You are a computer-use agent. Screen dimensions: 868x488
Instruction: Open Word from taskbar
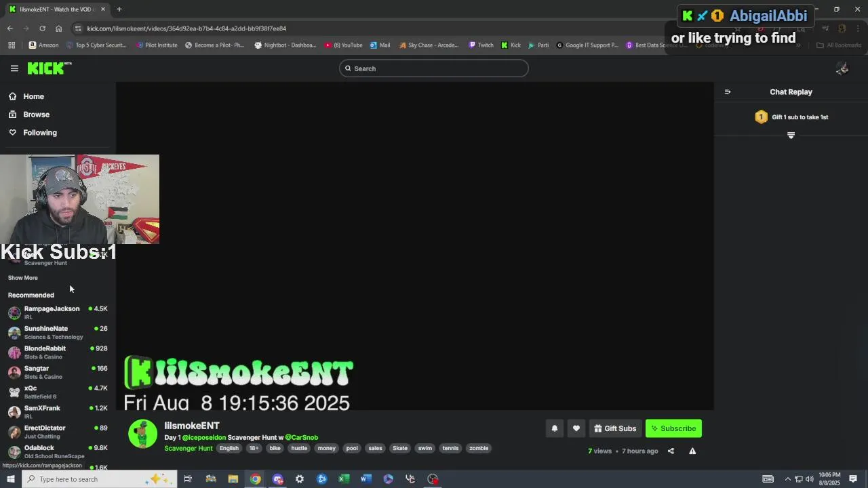(x=366, y=479)
